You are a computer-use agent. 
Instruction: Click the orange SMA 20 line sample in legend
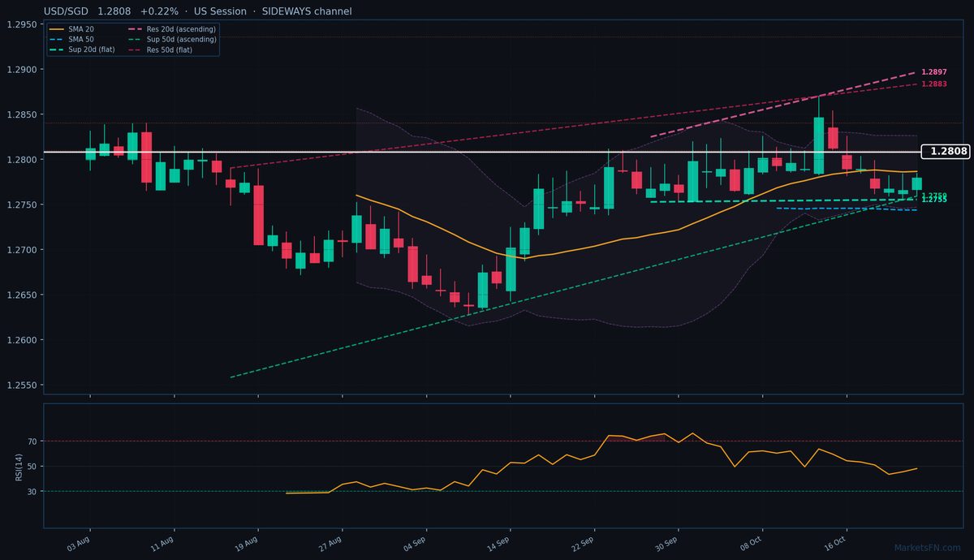56,29
